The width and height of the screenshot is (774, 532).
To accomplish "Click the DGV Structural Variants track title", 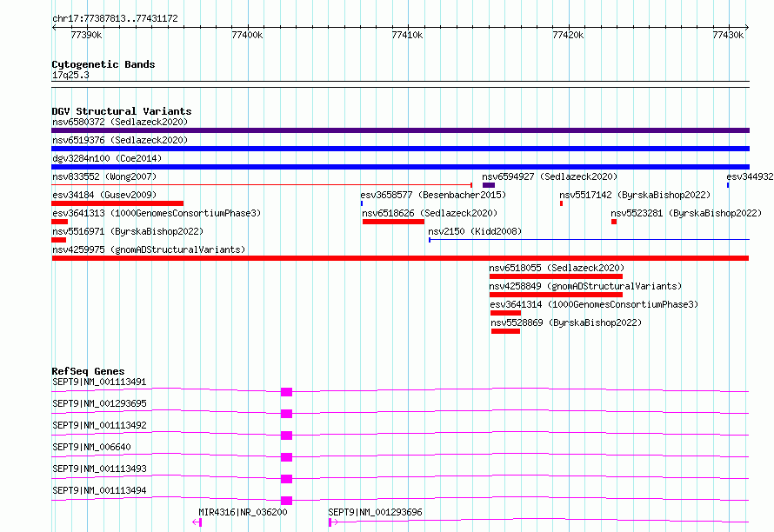I will tap(122, 111).
